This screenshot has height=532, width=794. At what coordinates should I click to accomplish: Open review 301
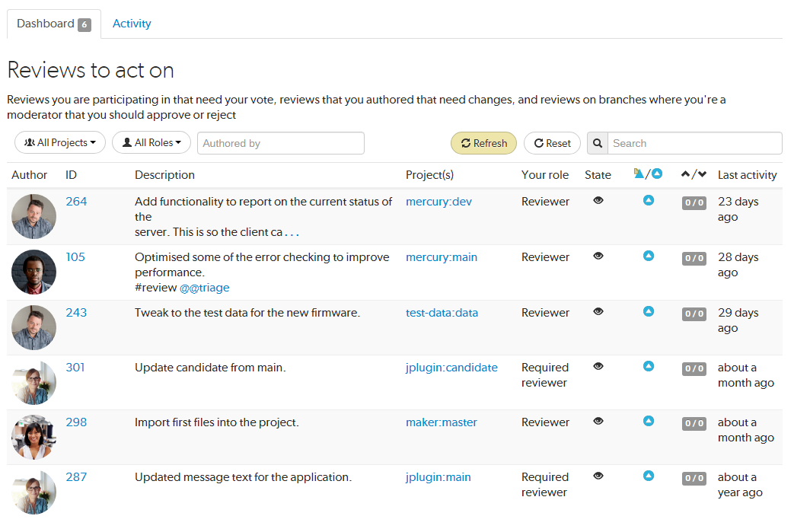pos(75,368)
